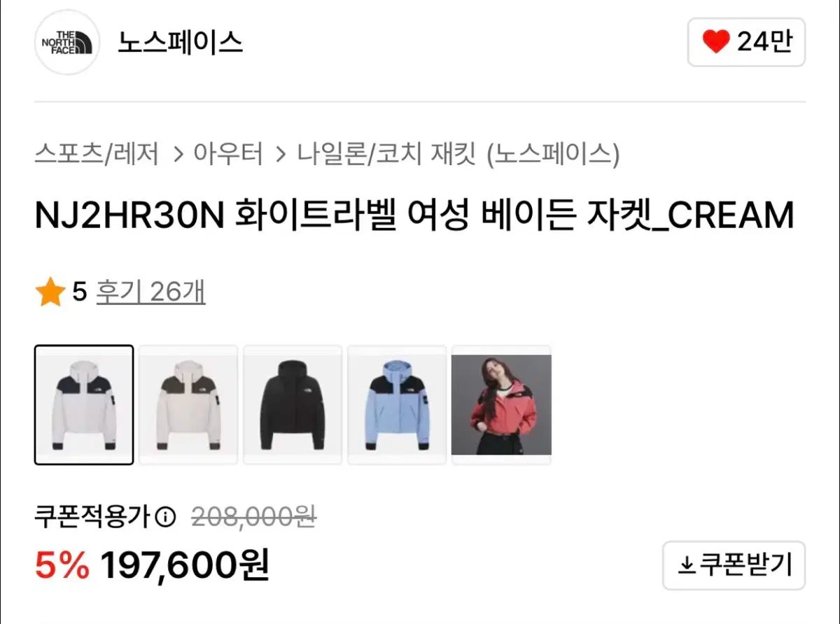
Task: Click the coupon price info icon
Action: (x=165, y=518)
